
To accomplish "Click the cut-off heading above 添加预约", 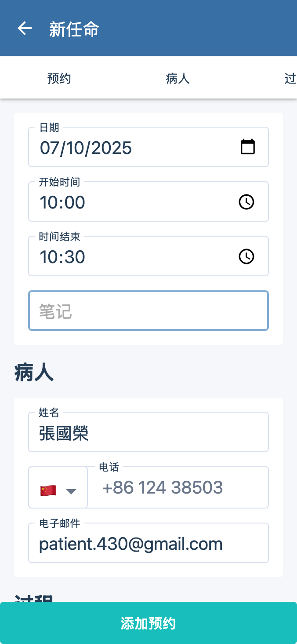I will (x=34, y=597).
